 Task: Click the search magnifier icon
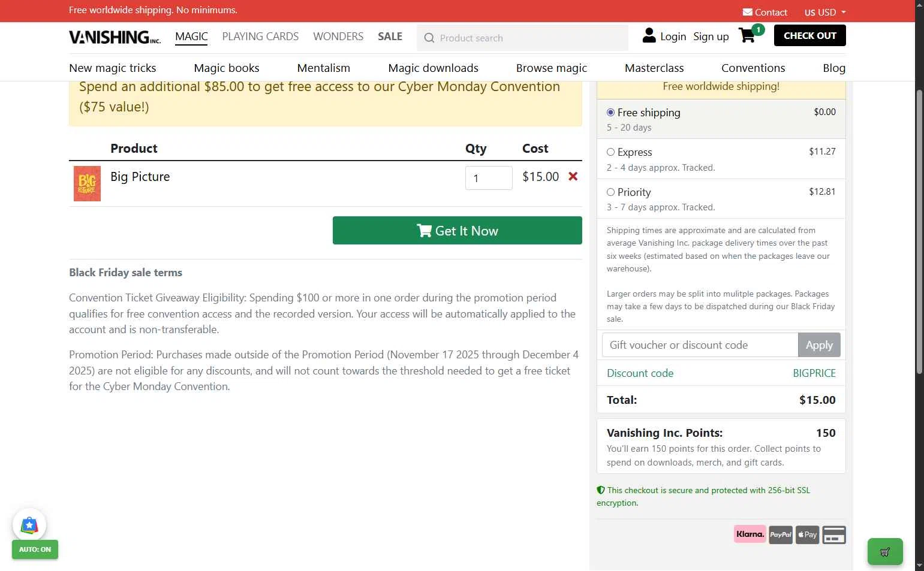(429, 38)
